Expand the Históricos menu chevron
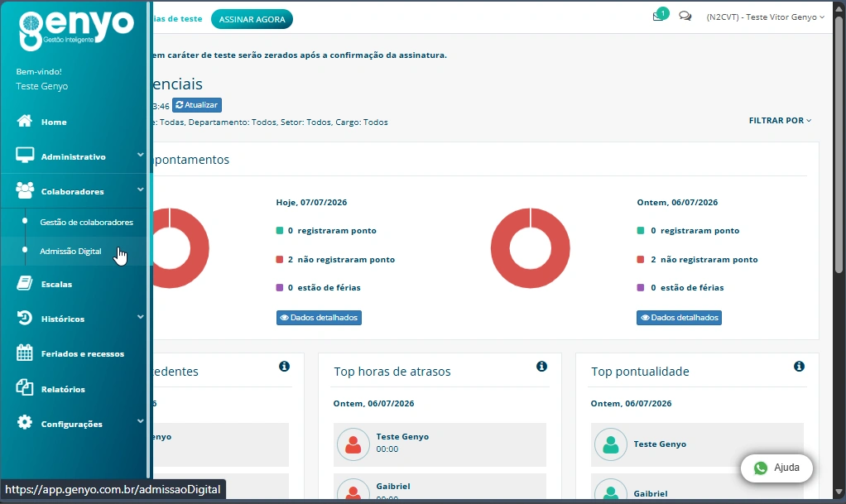This screenshot has width=846, height=504. tap(140, 317)
